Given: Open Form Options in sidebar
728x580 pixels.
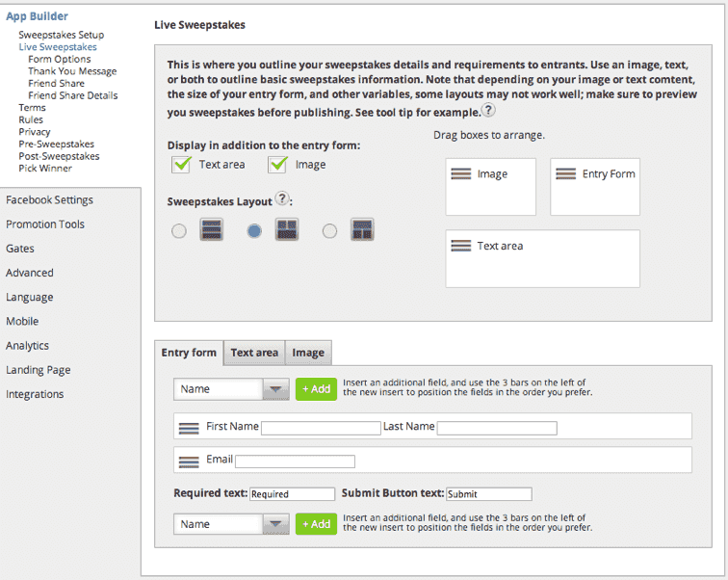Looking at the screenshot, I should 60,59.
